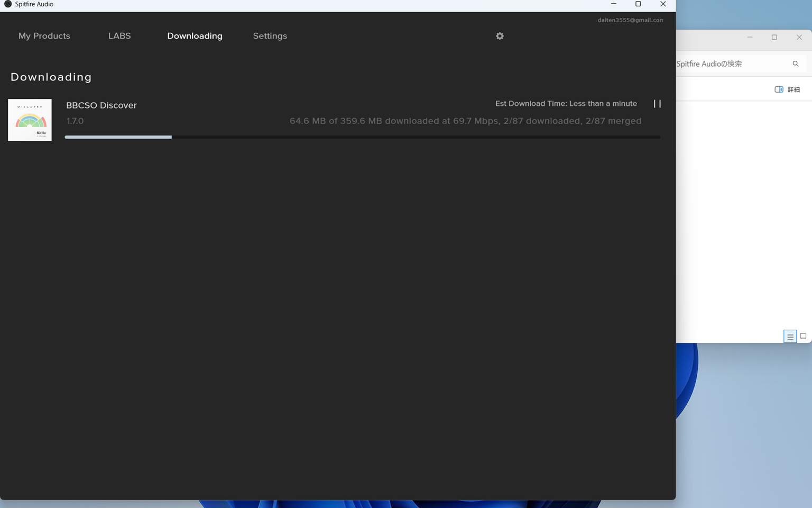Switch Explorer to details list view
The width and height of the screenshot is (812, 508).
[790, 336]
